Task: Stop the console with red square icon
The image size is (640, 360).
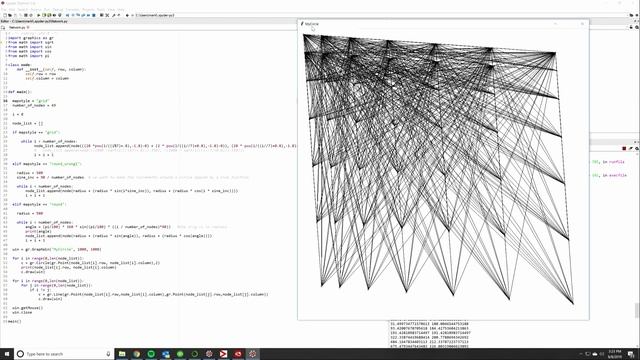Action: pyautogui.click(x=624, y=148)
